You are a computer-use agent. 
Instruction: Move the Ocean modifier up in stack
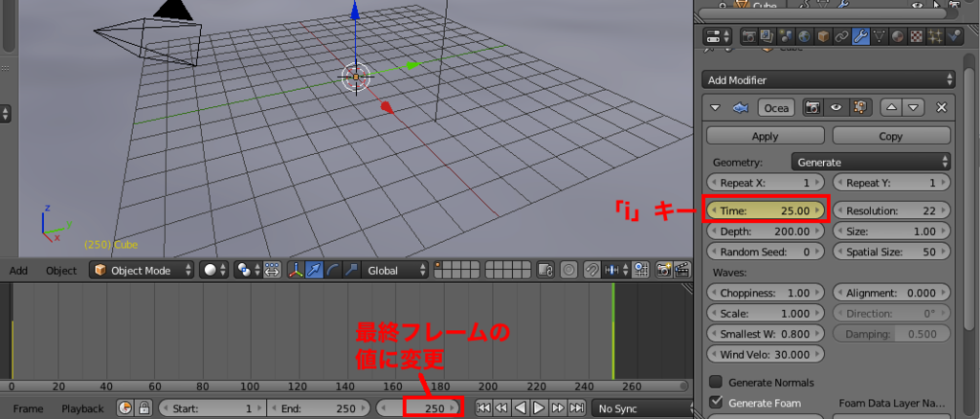(891, 107)
